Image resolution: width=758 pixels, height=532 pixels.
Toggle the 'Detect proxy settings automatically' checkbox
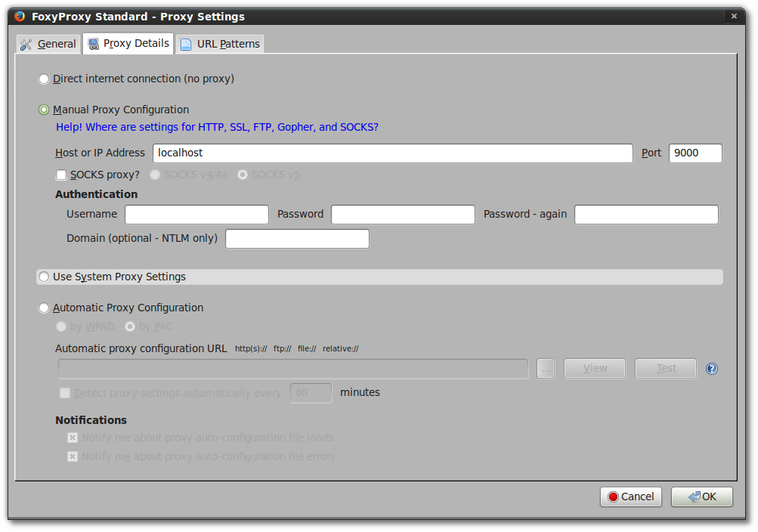pyautogui.click(x=64, y=392)
